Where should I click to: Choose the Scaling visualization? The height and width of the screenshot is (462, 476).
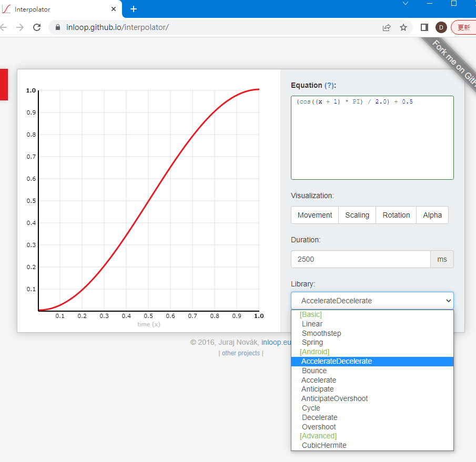click(x=357, y=215)
